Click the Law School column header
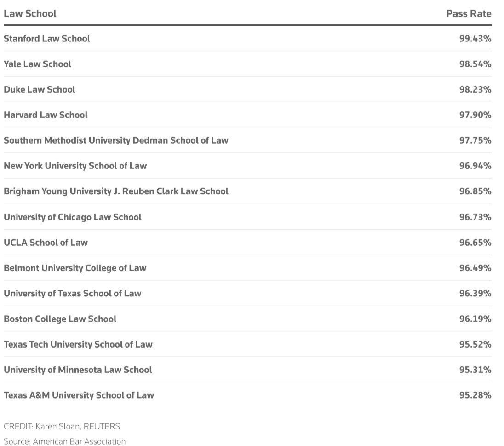This screenshot has height=446, width=504. (x=30, y=13)
